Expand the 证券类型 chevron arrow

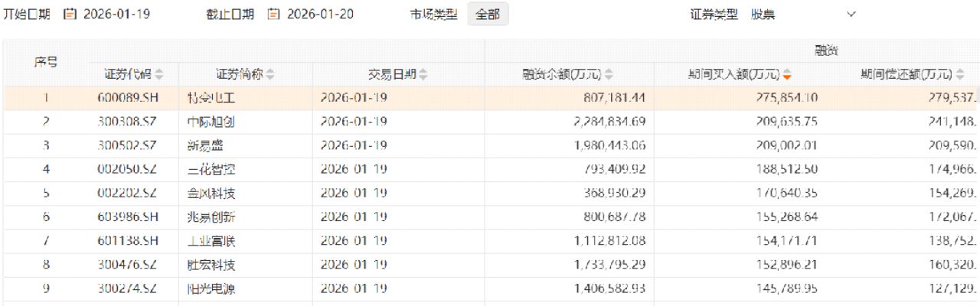[x=851, y=14]
